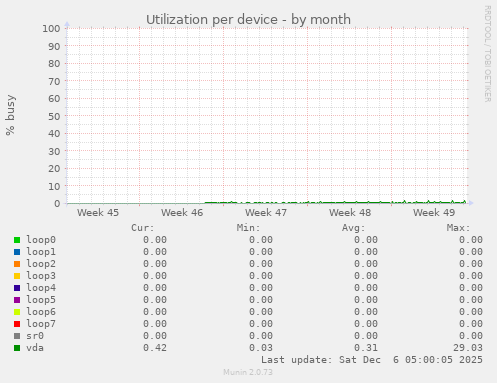Click the loop3 yellow color swatch

[x=17, y=276]
